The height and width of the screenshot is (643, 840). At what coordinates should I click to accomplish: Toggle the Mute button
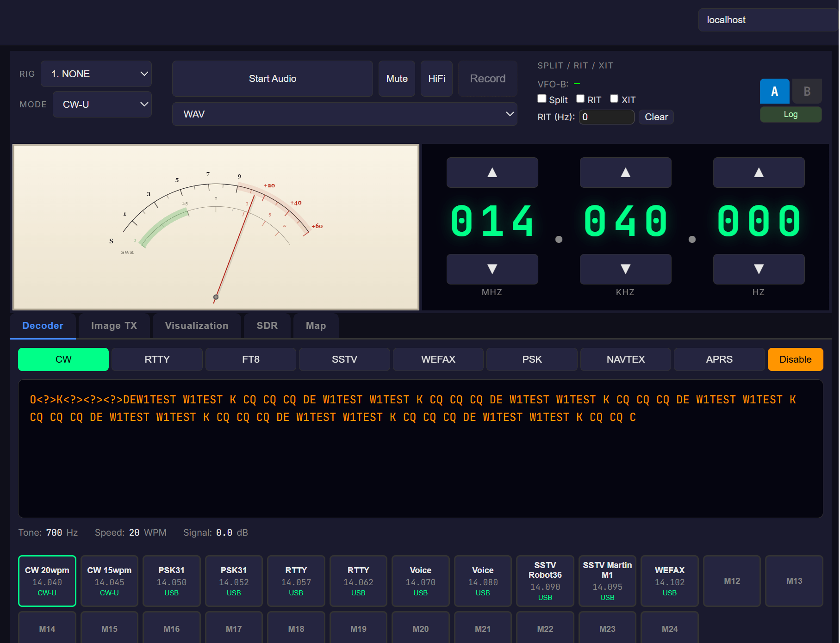pos(397,79)
